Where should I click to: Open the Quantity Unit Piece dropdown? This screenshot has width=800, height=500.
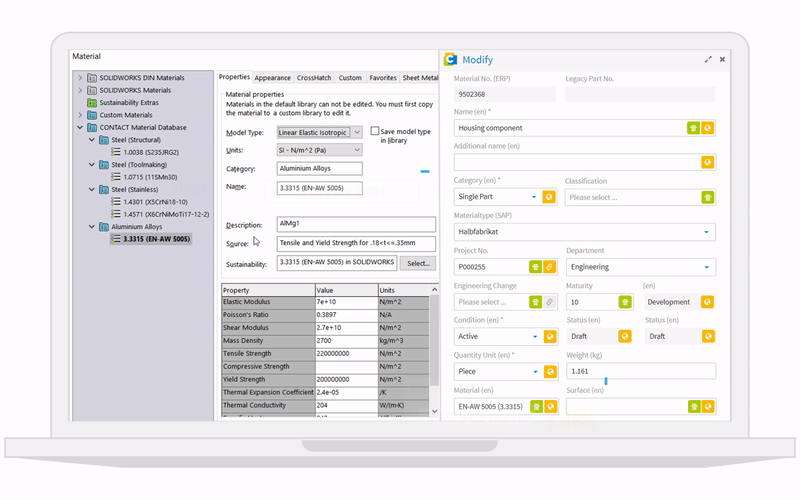(535, 372)
